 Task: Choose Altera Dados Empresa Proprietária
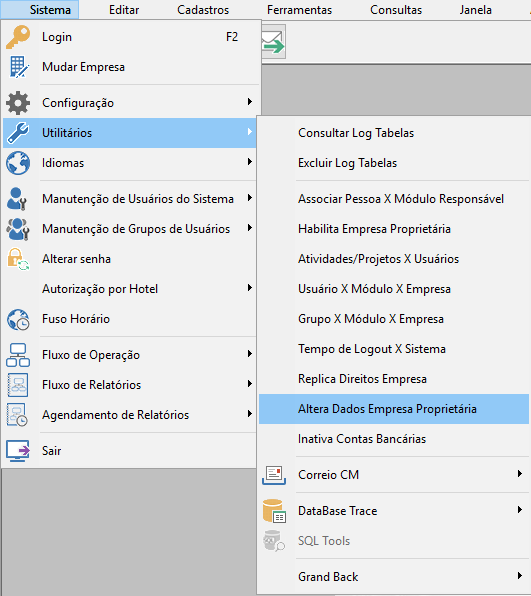[x=394, y=409]
